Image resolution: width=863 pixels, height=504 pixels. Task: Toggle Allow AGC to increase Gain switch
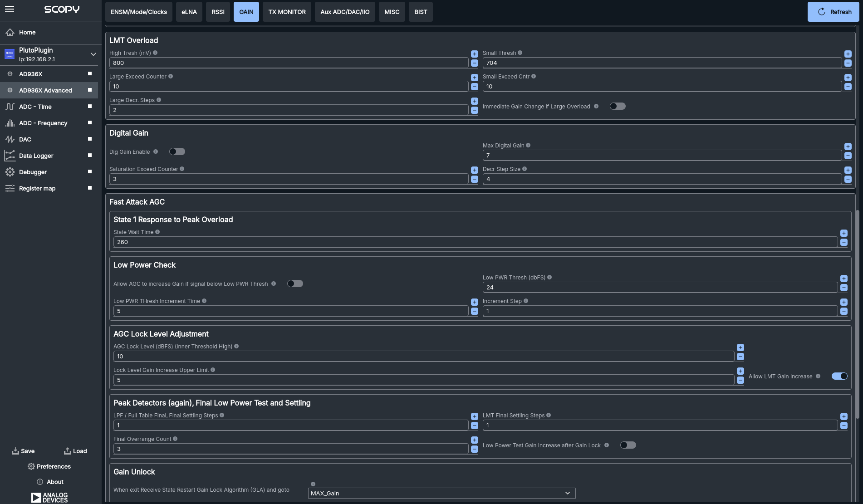click(x=295, y=284)
